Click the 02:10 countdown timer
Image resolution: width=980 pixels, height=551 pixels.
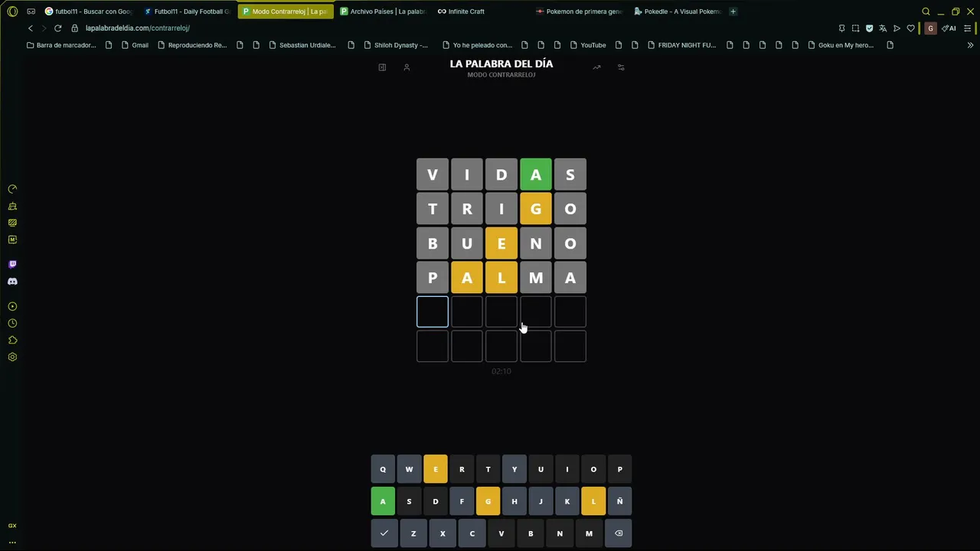501,371
